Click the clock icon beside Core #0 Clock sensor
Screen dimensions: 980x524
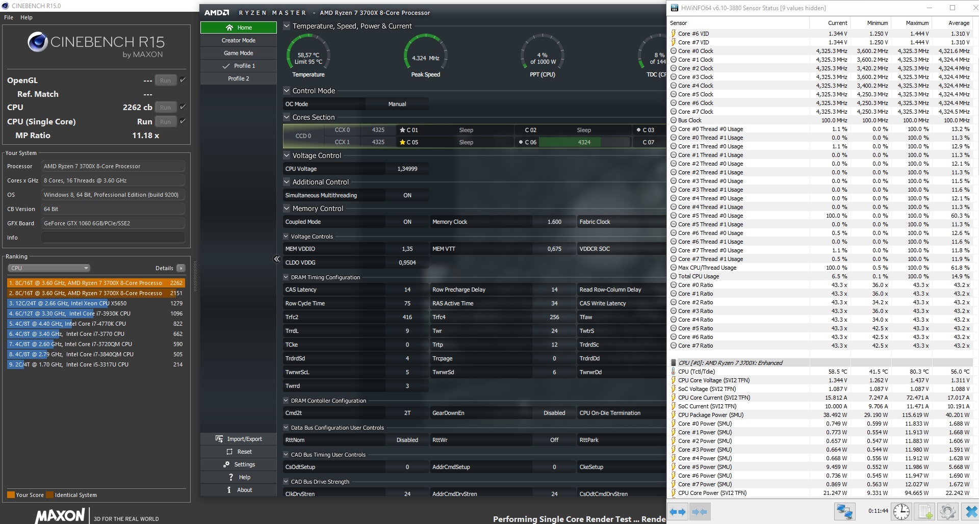click(673, 51)
